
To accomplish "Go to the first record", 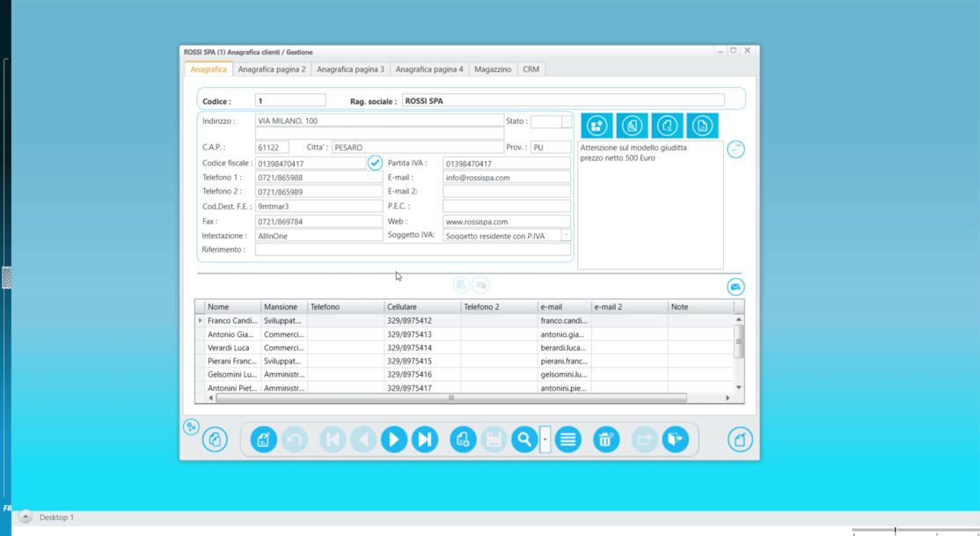I will (x=333, y=440).
